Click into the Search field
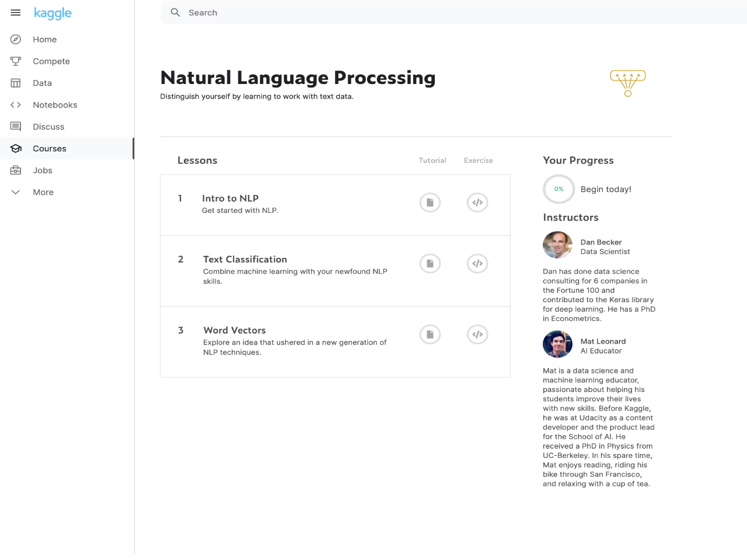The height and width of the screenshot is (560, 747). (454, 12)
